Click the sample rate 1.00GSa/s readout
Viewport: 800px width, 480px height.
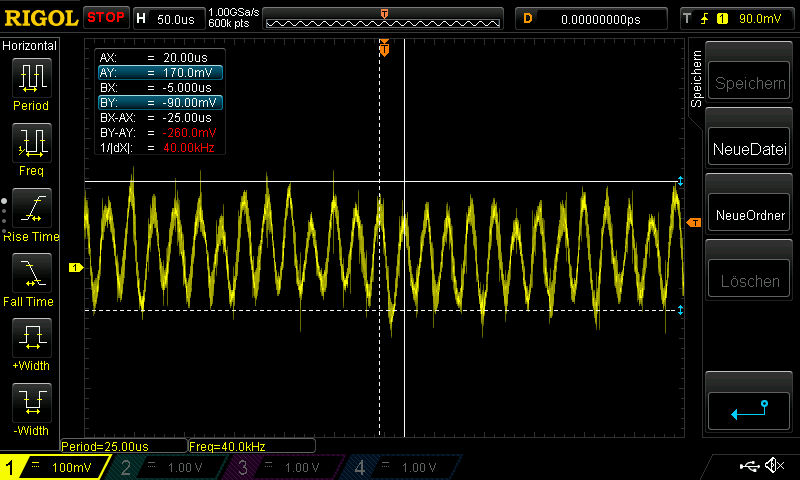coord(234,12)
